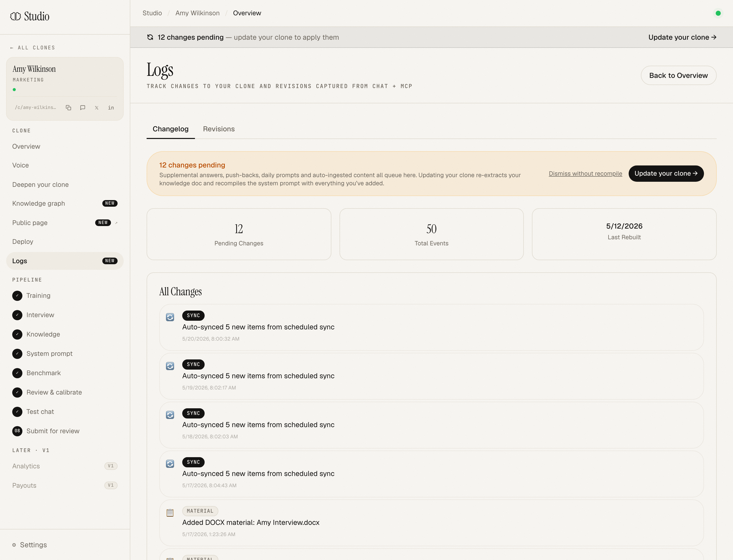Open the Public page item
733x560 pixels.
click(65, 223)
